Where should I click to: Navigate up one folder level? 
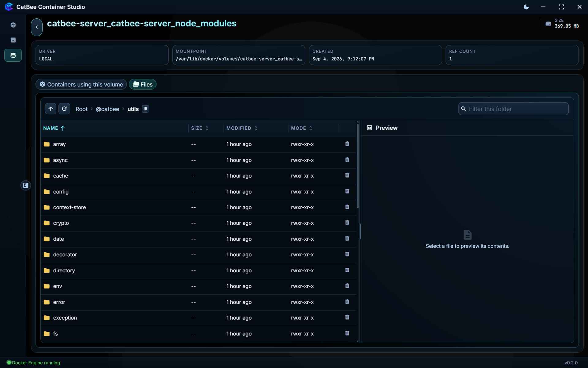51,109
